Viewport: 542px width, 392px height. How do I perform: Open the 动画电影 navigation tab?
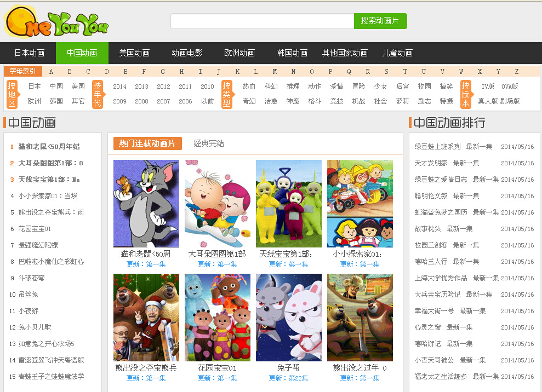click(x=187, y=53)
